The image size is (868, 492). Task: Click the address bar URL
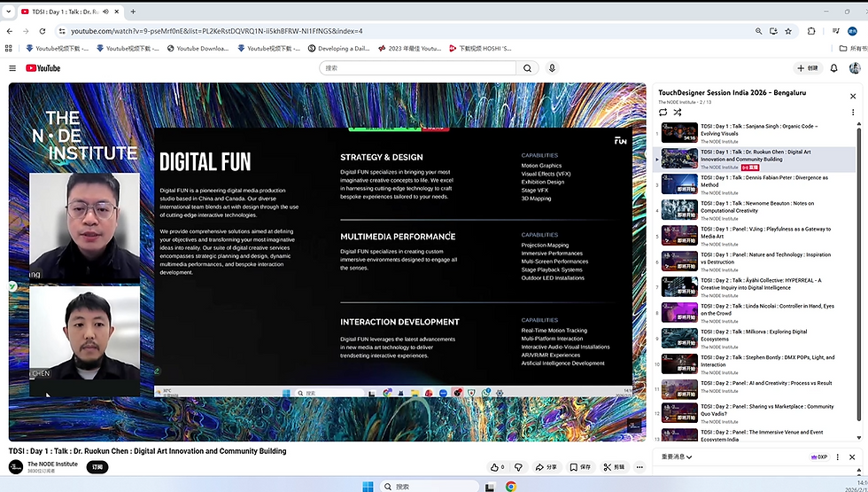[x=217, y=31]
